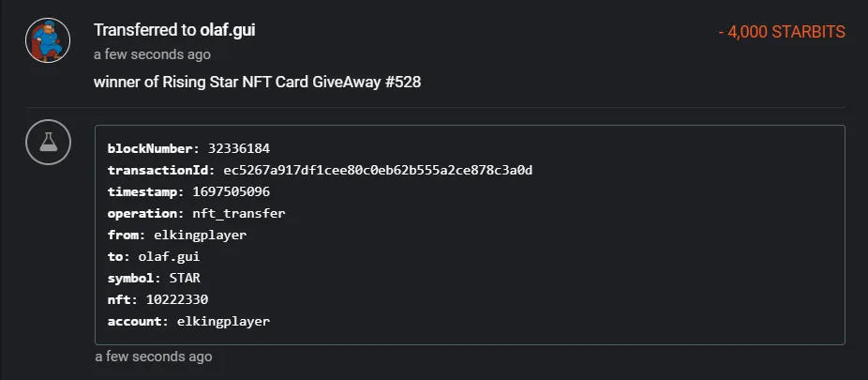Image resolution: width=868 pixels, height=380 pixels.
Task: Open the olaf.gui profile link in header
Action: [x=227, y=30]
